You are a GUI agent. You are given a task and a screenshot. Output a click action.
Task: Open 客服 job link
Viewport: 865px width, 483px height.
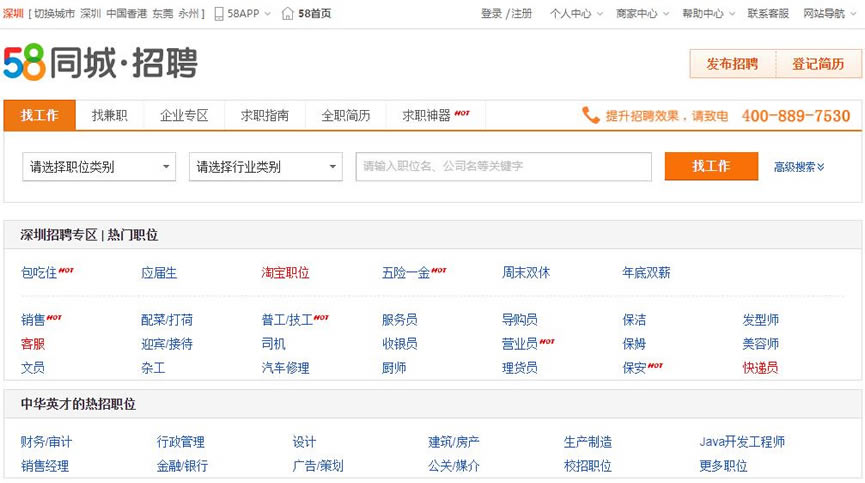click(33, 344)
